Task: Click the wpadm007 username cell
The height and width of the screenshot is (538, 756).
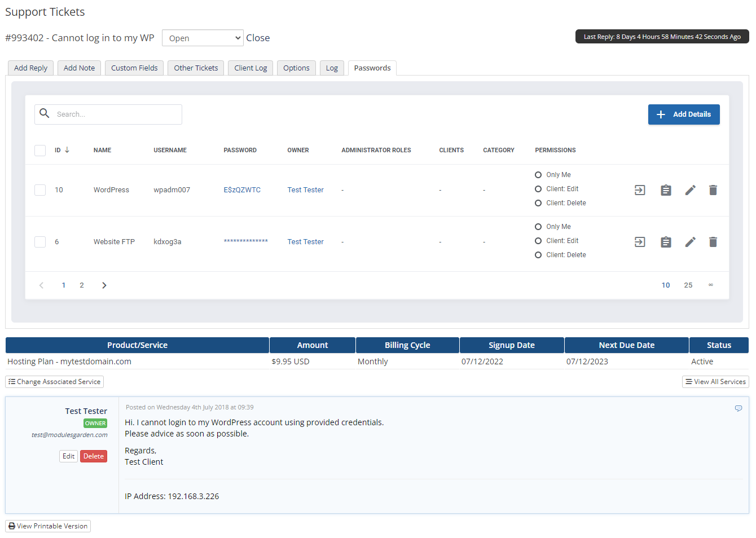Action: tap(172, 190)
